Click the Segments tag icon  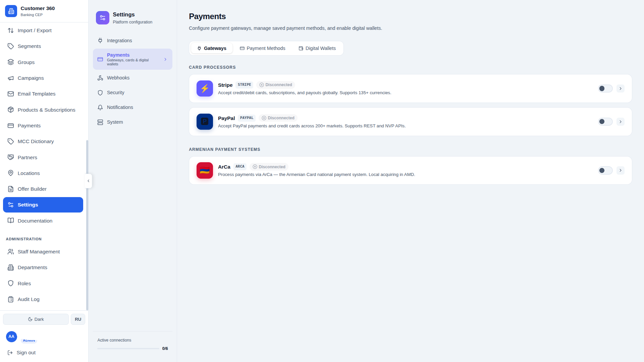click(11, 46)
